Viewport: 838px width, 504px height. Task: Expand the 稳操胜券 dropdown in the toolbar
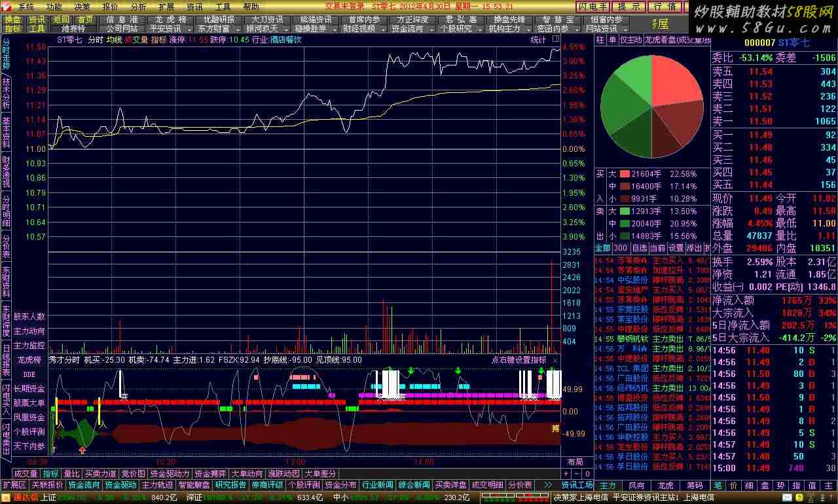tap(335, 29)
